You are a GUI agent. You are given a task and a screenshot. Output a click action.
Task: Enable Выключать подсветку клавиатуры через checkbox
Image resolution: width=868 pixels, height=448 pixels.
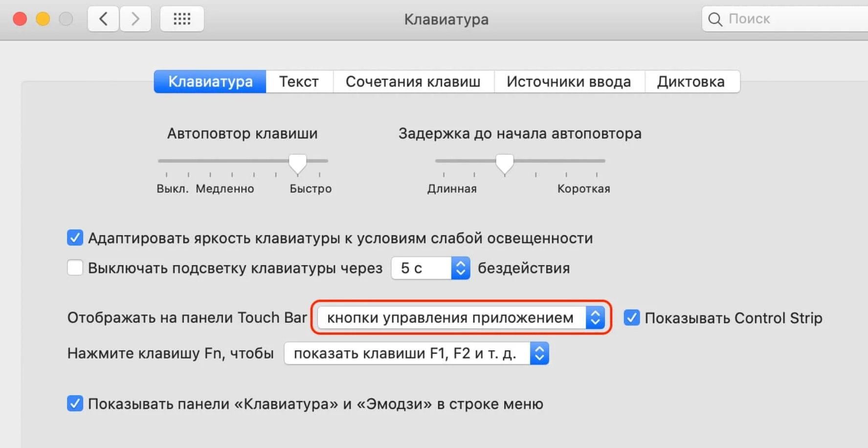click(x=75, y=268)
